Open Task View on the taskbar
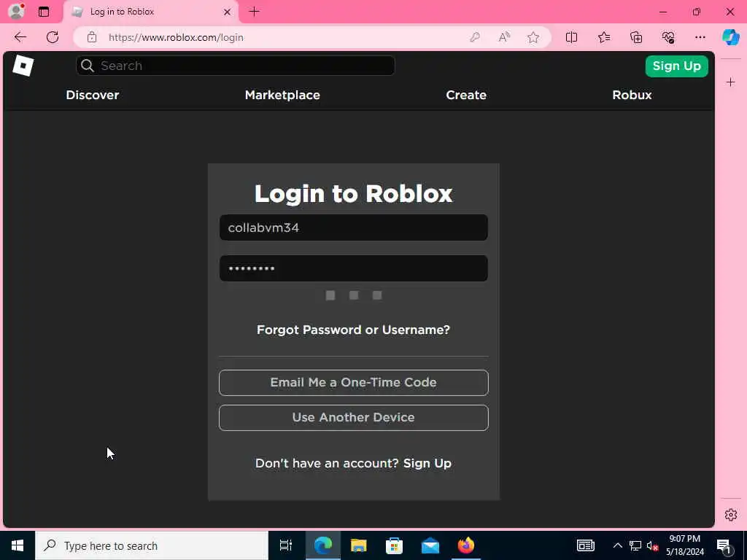The width and height of the screenshot is (747, 560). tap(285, 545)
